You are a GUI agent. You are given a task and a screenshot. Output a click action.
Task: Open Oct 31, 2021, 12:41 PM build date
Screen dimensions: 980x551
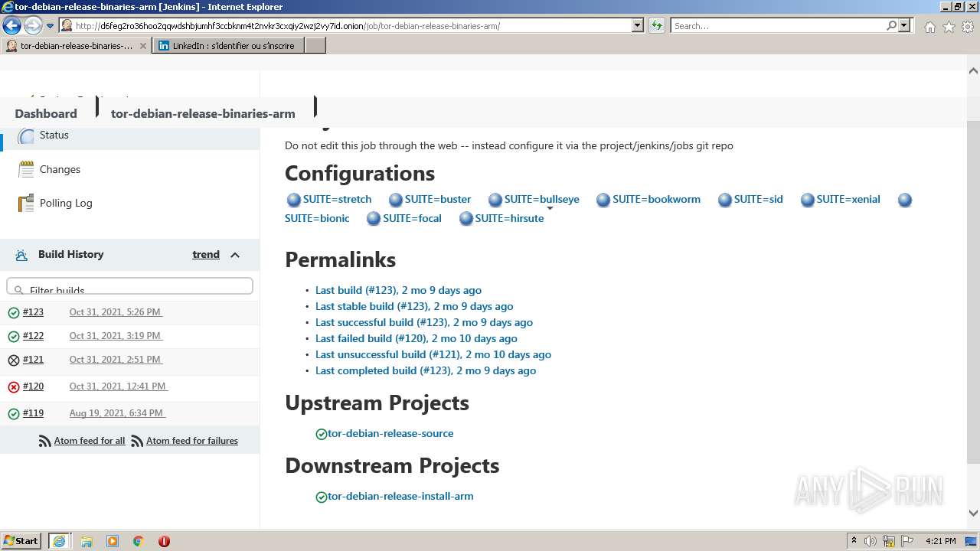click(x=118, y=386)
